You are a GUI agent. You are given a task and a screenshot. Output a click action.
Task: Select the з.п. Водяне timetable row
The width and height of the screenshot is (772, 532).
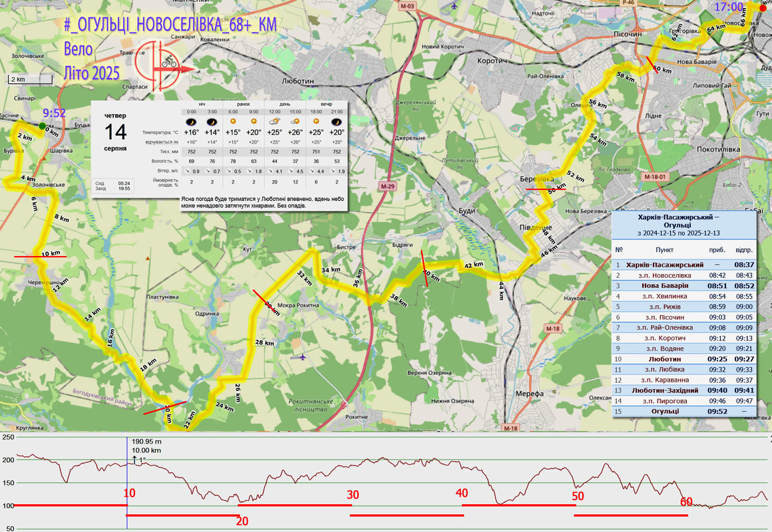[684, 348]
